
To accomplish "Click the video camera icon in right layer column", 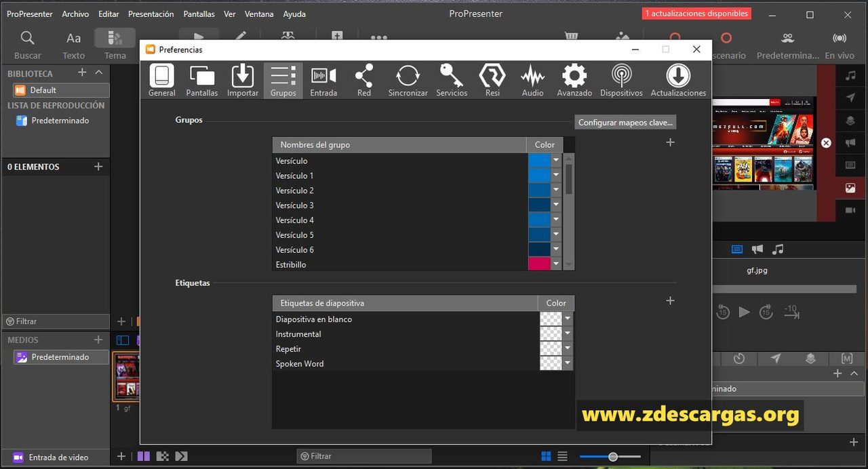I will coord(850,211).
